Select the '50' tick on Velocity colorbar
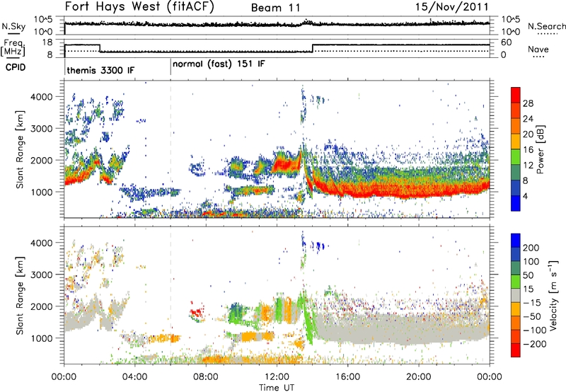 coord(528,275)
